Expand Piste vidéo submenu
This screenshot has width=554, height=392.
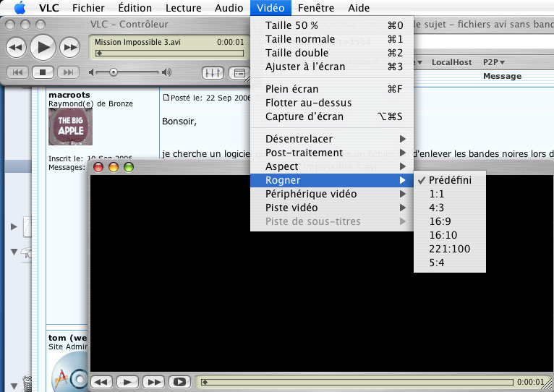click(332, 208)
